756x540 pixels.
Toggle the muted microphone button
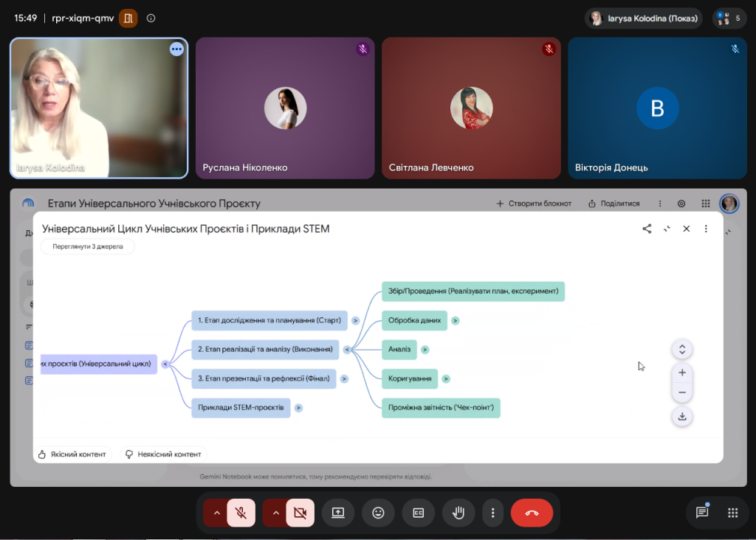[241, 513]
